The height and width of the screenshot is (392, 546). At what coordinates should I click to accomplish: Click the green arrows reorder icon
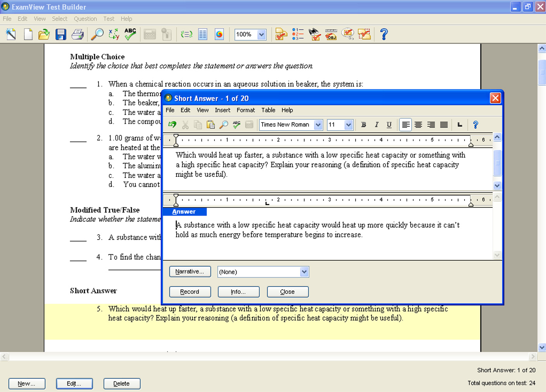pos(187,34)
